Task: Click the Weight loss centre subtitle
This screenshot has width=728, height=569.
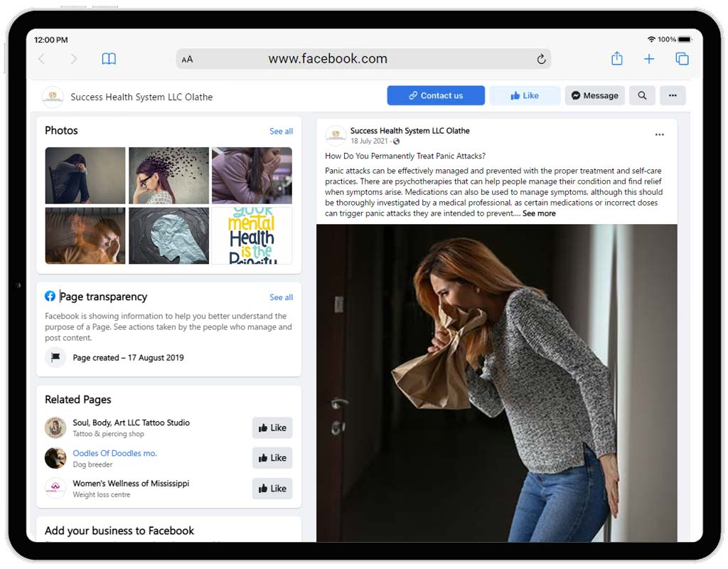Action: 101,495
